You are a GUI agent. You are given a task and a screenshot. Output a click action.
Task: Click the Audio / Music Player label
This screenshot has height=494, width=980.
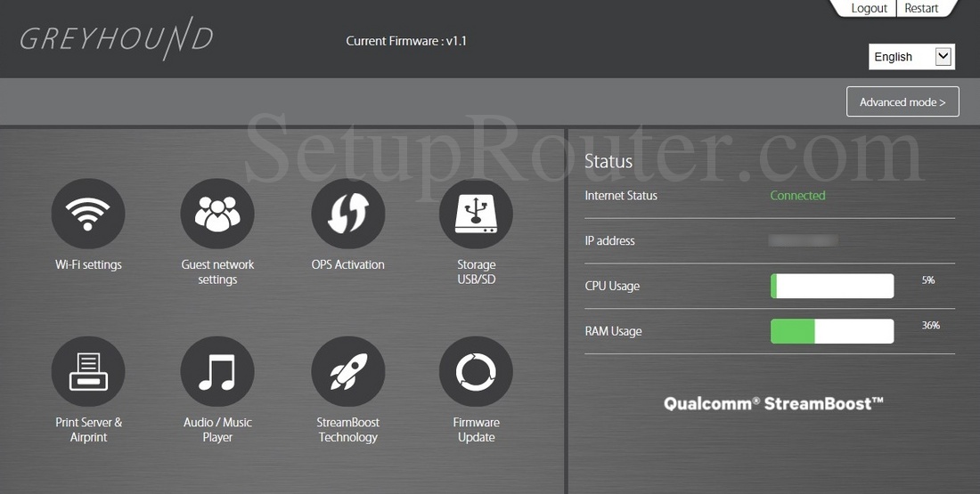(x=217, y=430)
